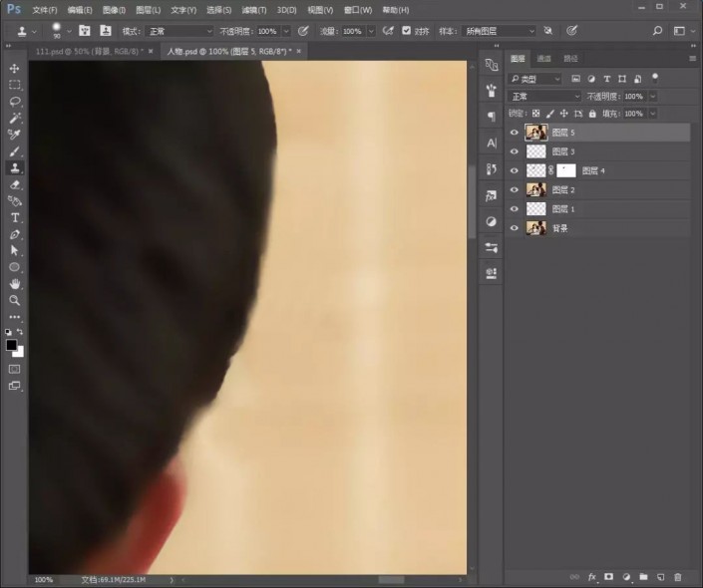Screen dimensions: 703x588
Task: Switch to the 路径 paths tab
Action: tap(570, 58)
